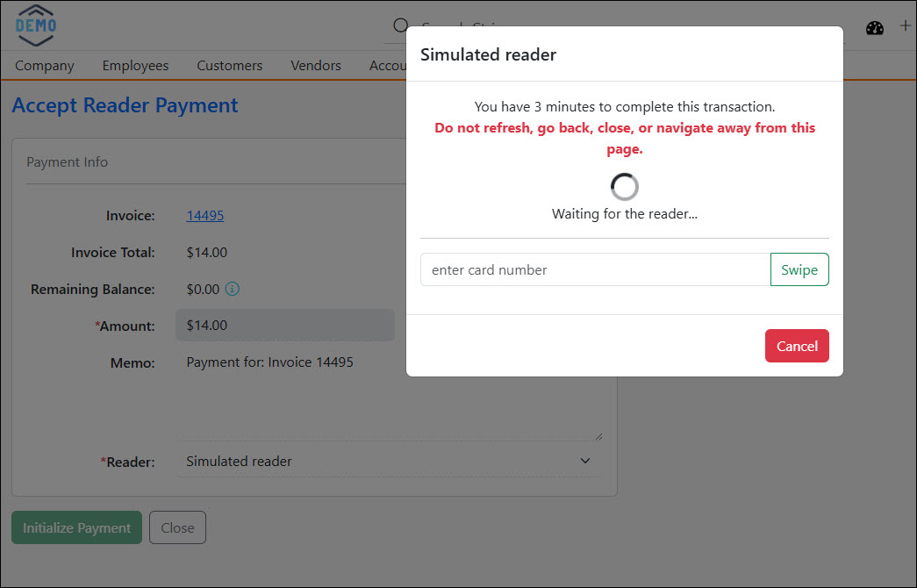Open the Employees menu
Viewport: 917px width, 588px height.
135,65
